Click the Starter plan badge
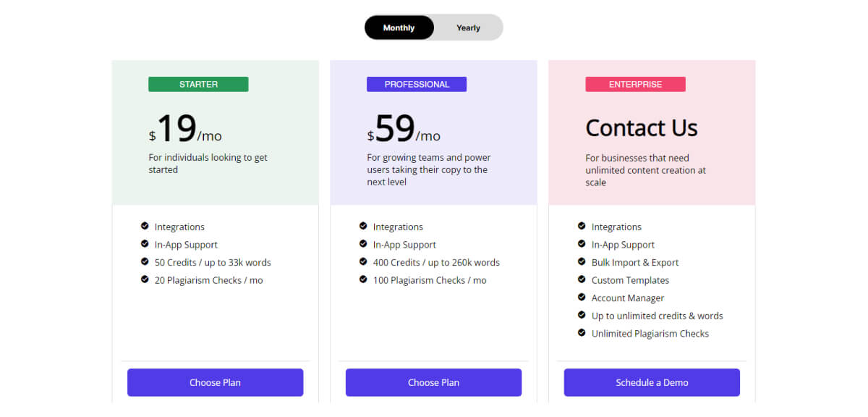 [198, 85]
